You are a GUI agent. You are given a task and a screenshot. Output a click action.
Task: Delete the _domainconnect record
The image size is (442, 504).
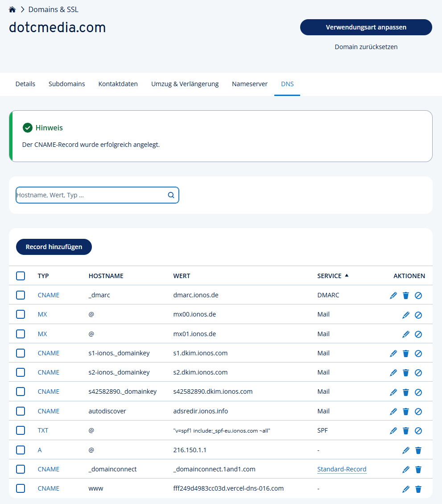coord(418,469)
